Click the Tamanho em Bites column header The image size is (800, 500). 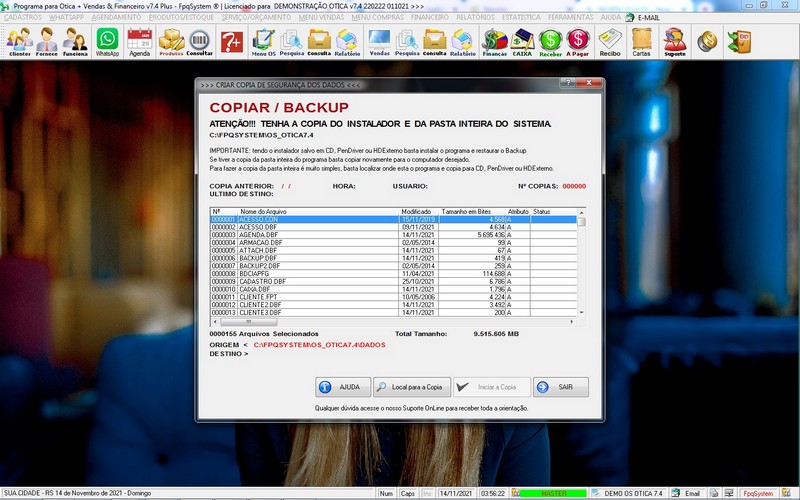coord(471,212)
